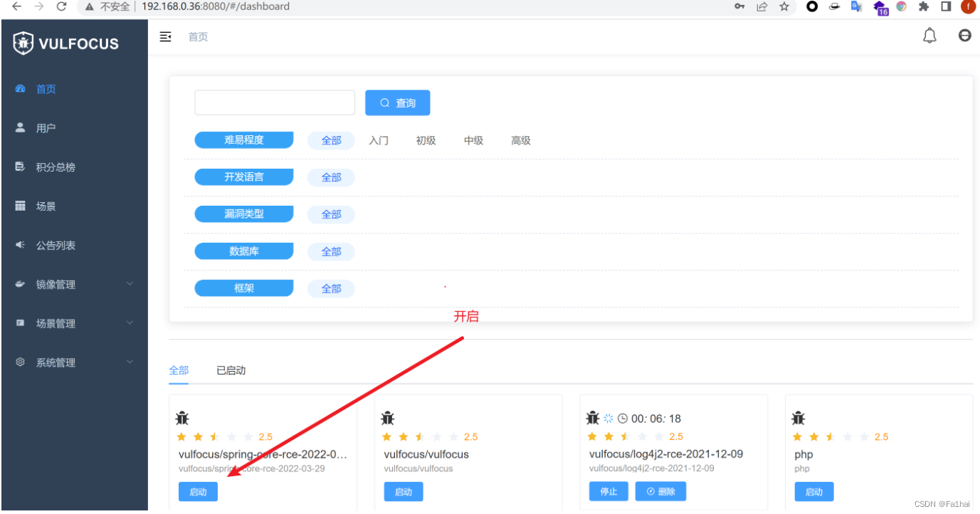Click the VULFOCUS logo
Viewport: 980px width, 514px height.
65,43
